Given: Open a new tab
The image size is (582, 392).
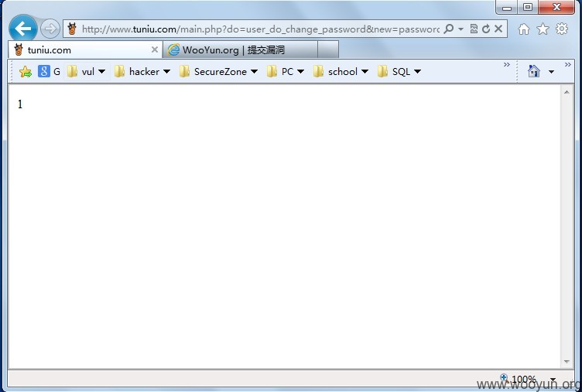Looking at the screenshot, I should [x=328, y=49].
